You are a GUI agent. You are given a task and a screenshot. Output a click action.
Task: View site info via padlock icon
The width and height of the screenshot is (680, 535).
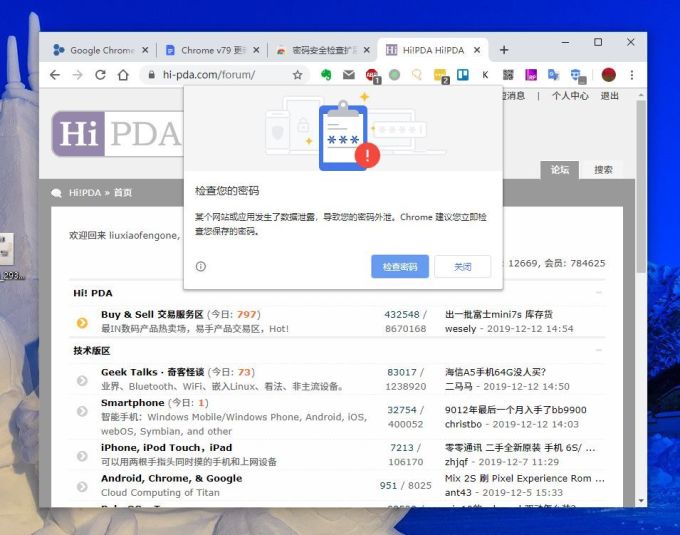pyautogui.click(x=151, y=75)
